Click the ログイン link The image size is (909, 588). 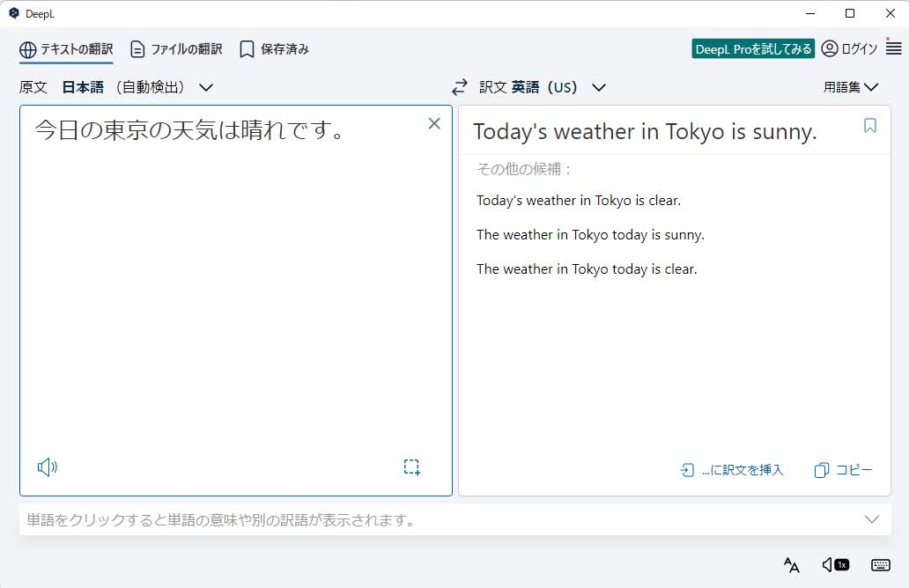coord(859,49)
